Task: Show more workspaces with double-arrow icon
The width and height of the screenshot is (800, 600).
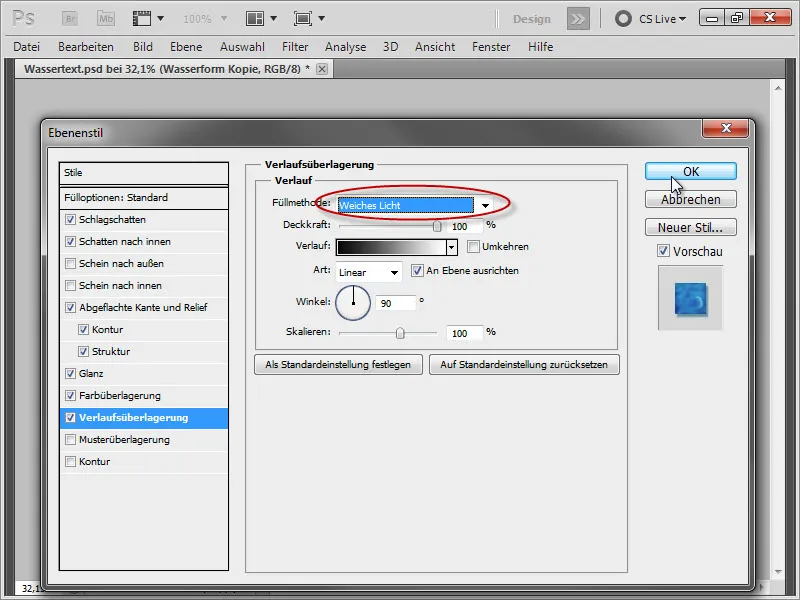Action: tap(578, 19)
